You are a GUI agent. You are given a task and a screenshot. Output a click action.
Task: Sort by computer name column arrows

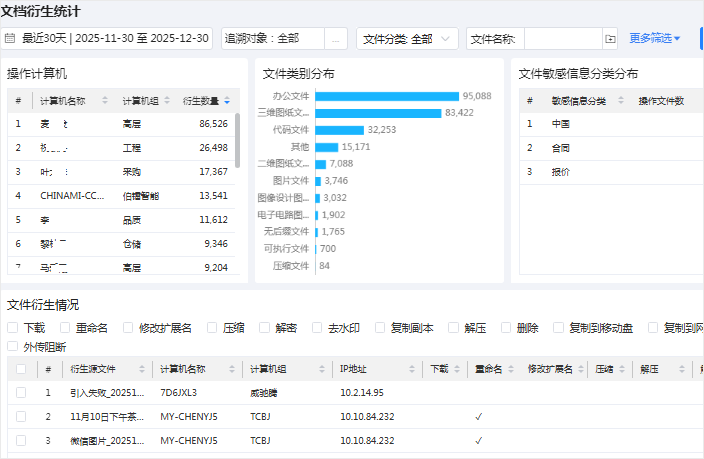point(105,100)
